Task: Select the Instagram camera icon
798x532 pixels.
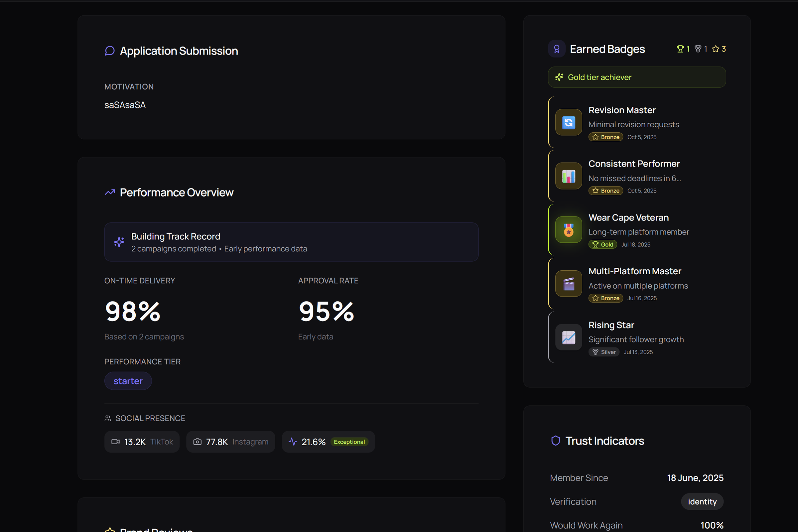Action: point(197,442)
